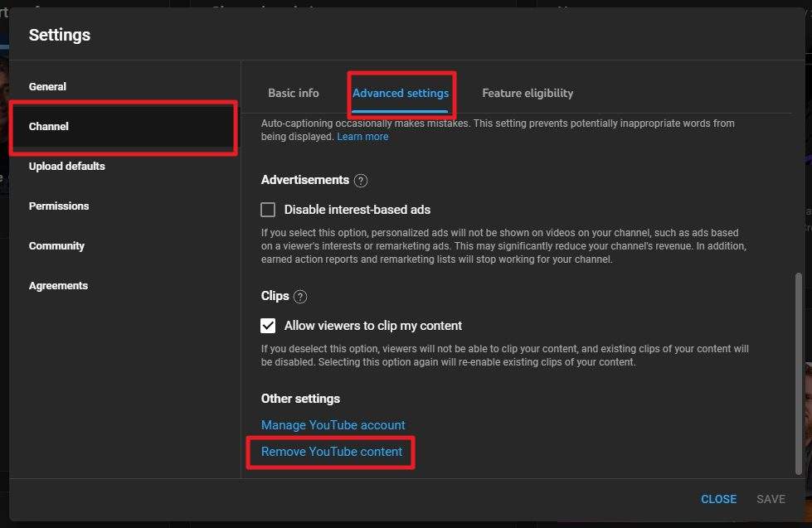Click the Clips heading text
This screenshot has height=528, width=812.
point(275,296)
